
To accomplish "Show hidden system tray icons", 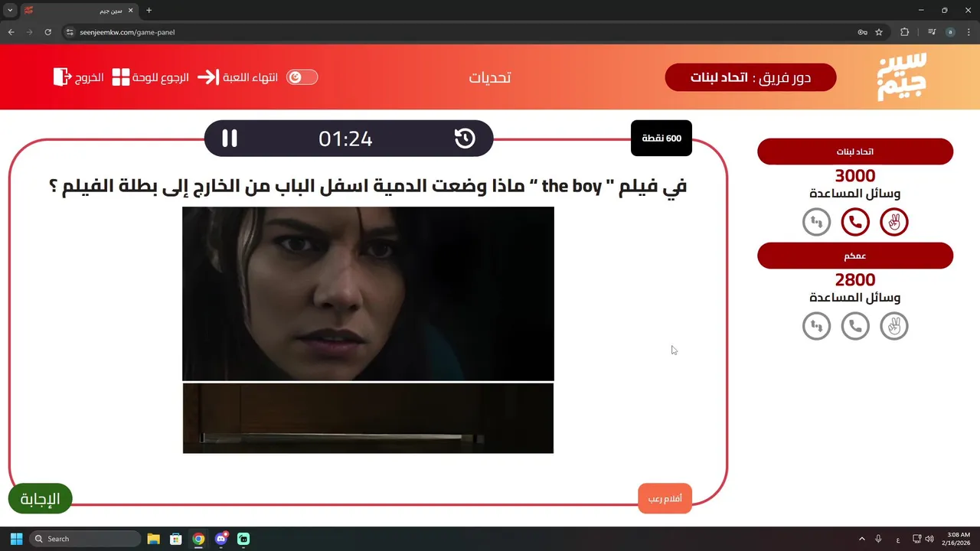I will (861, 539).
